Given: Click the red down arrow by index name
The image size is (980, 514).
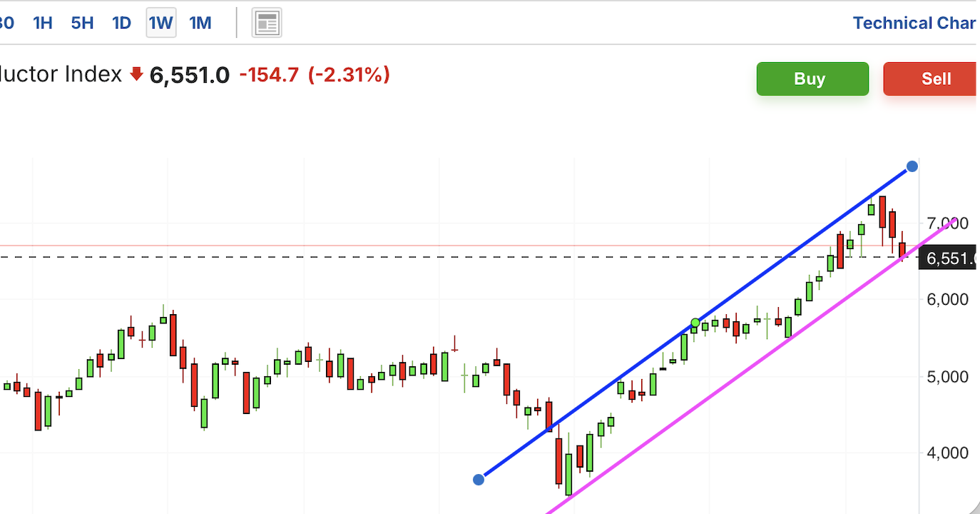Looking at the screenshot, I should (137, 74).
